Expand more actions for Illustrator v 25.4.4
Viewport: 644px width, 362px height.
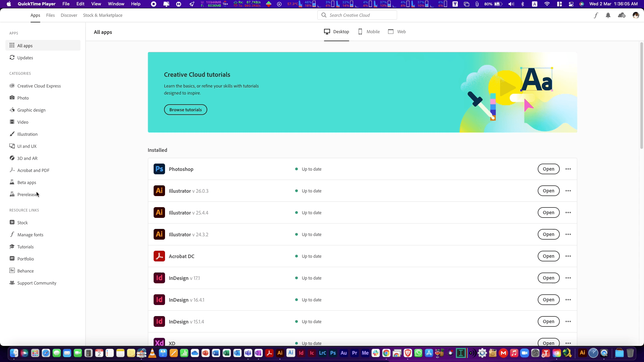point(568,213)
